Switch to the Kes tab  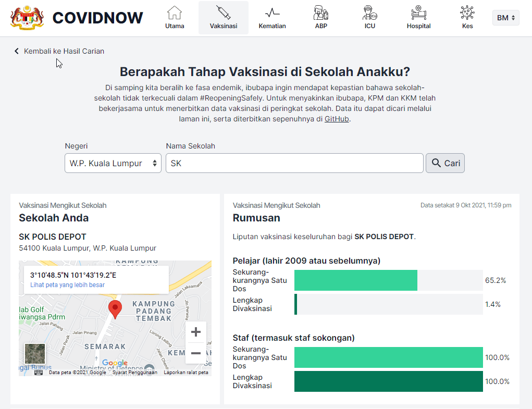point(467,17)
